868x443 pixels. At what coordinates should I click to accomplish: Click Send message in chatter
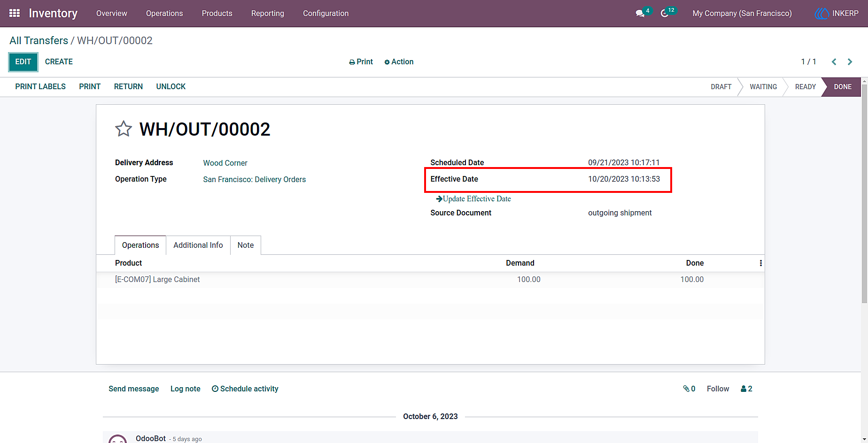pos(134,389)
